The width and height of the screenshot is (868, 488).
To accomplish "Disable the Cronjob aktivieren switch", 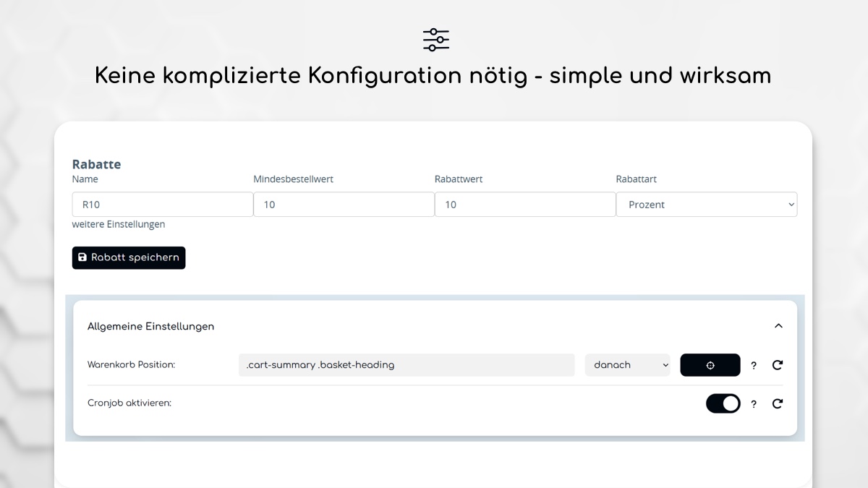I will coord(723,403).
